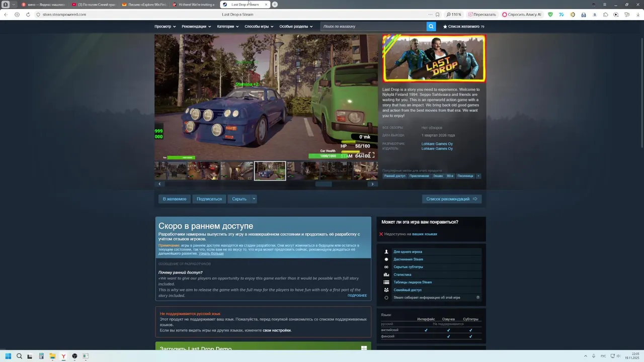The image size is (644, 362).
Task: Expand early access text with ПОДРОБНЕЕ
Action: [x=357, y=296]
